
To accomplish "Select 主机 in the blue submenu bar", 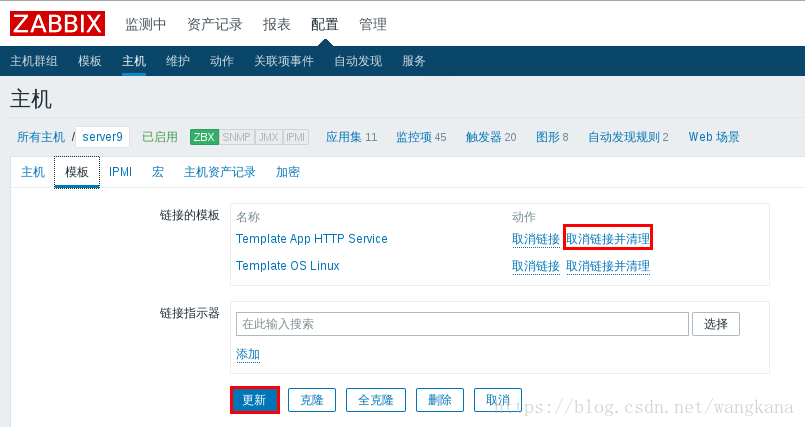I will click(134, 61).
